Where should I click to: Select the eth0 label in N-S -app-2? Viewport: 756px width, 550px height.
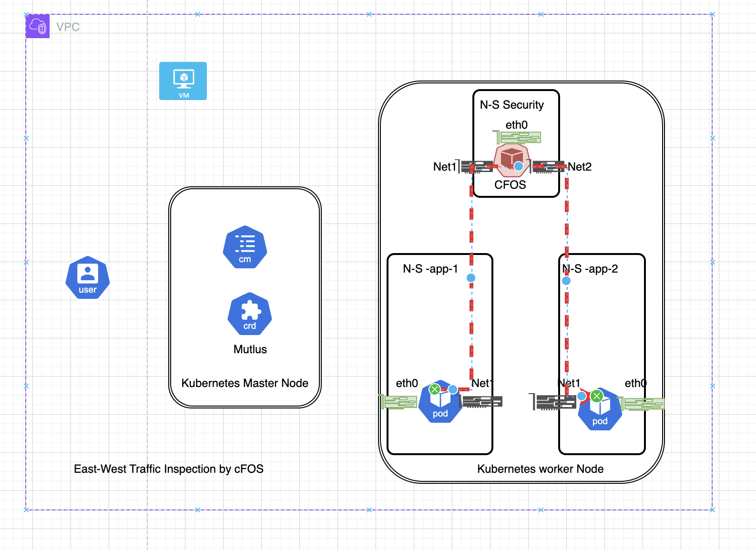[636, 383]
